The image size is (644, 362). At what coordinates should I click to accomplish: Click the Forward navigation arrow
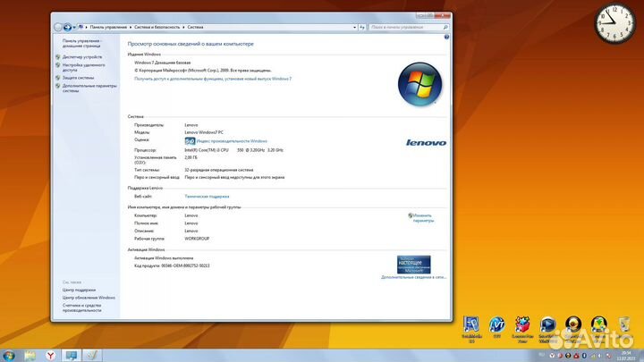pos(67,27)
